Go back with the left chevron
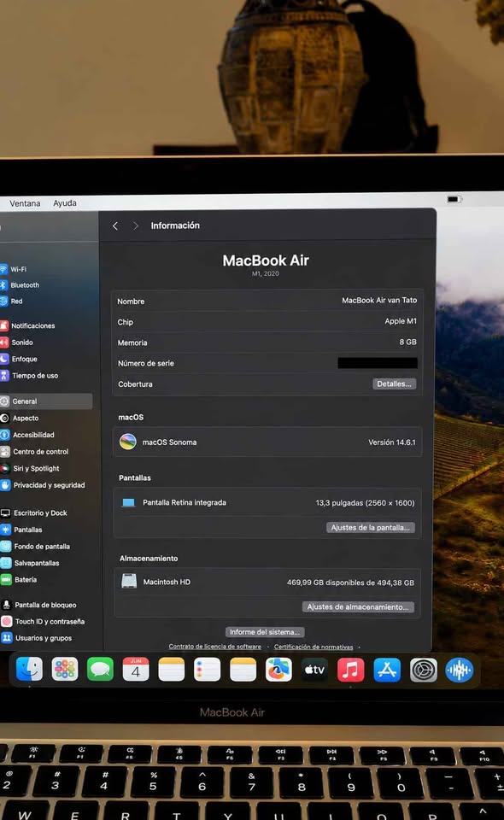Screen dimensions: 504x820 tap(115, 225)
